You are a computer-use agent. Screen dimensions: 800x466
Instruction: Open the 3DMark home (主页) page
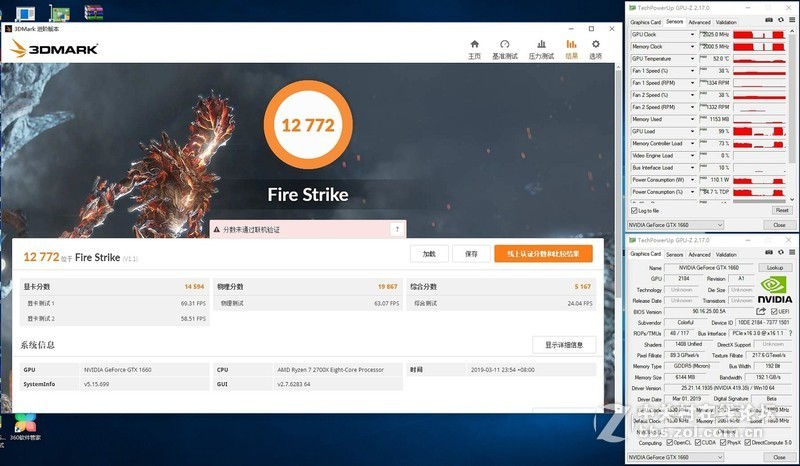[x=474, y=50]
